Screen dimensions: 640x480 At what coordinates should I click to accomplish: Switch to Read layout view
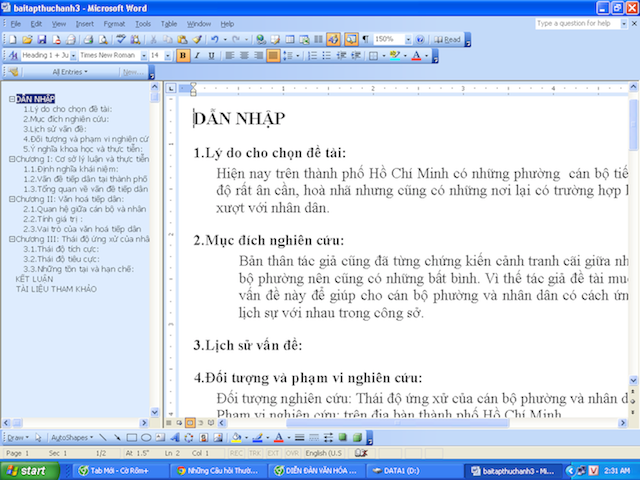click(x=447, y=40)
